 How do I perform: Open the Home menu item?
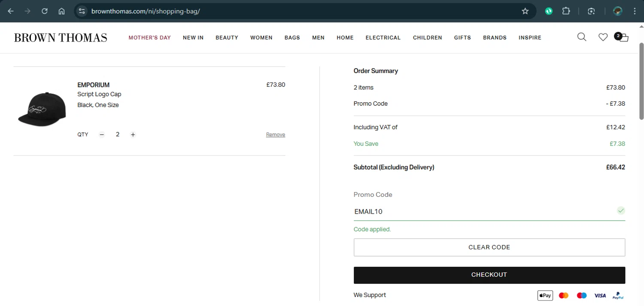(x=345, y=38)
